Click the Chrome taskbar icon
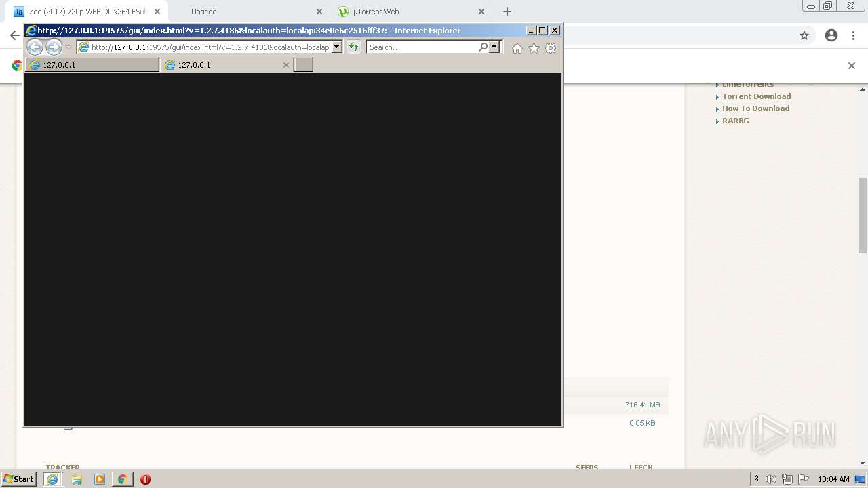This screenshot has height=488, width=868. coord(122,479)
